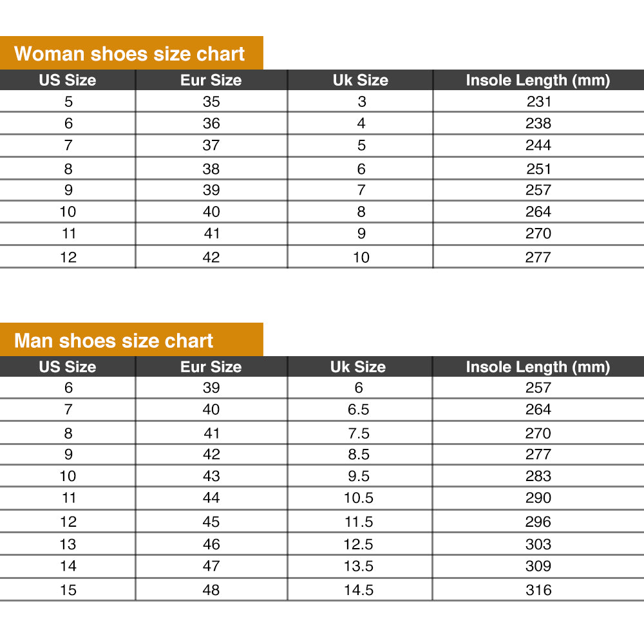This screenshot has width=644, height=644.
Task: Click man insole length 316 cell
Action: [x=538, y=590]
